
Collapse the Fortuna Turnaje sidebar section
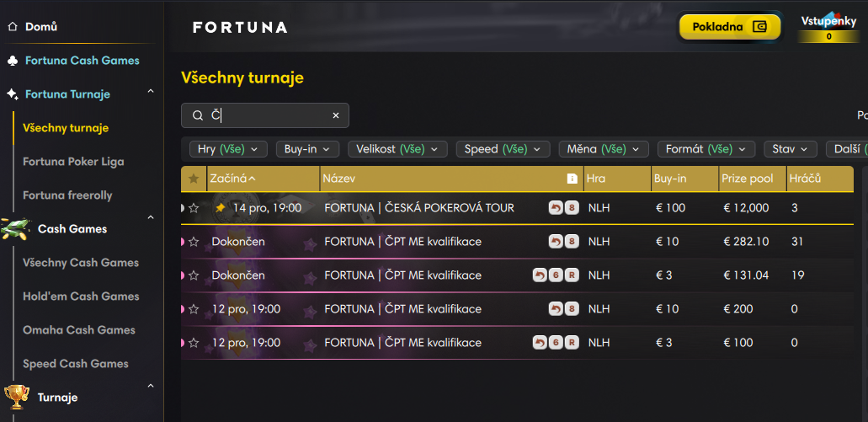pos(151,91)
